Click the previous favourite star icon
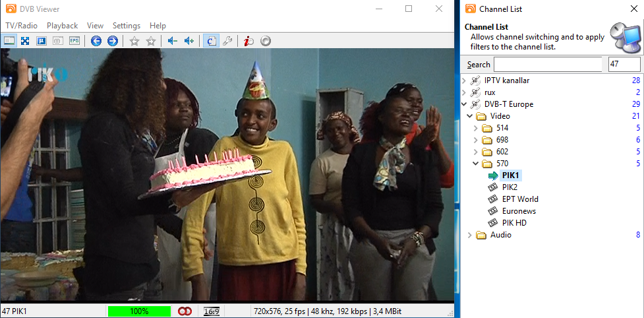Viewport: 644px width, 318px height. click(134, 41)
